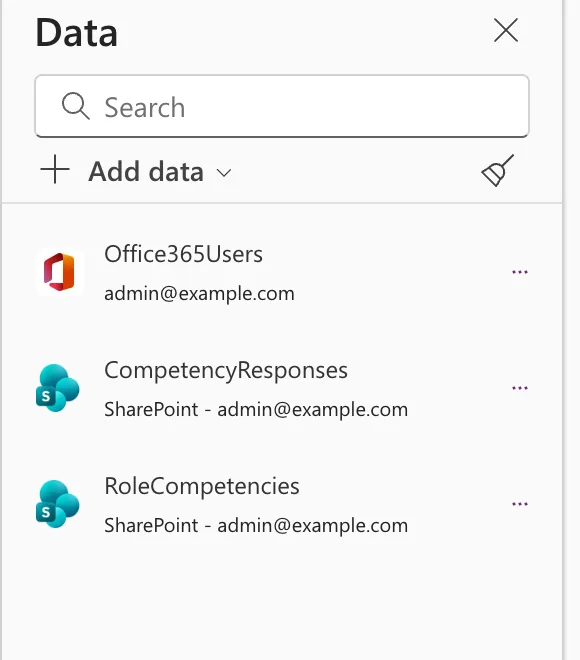The width and height of the screenshot is (580, 660).
Task: Close the Data panel
Action: tap(506, 30)
